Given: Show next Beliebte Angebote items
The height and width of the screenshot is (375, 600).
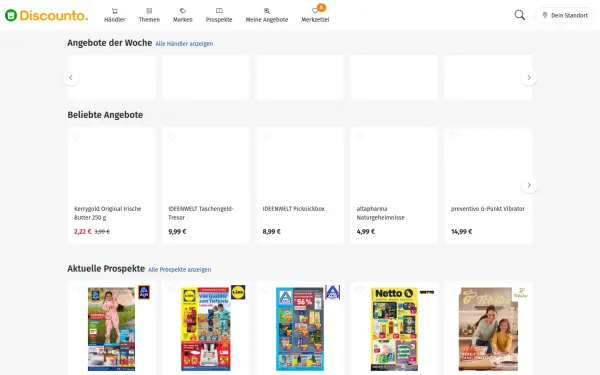Looking at the screenshot, I should coord(529,185).
